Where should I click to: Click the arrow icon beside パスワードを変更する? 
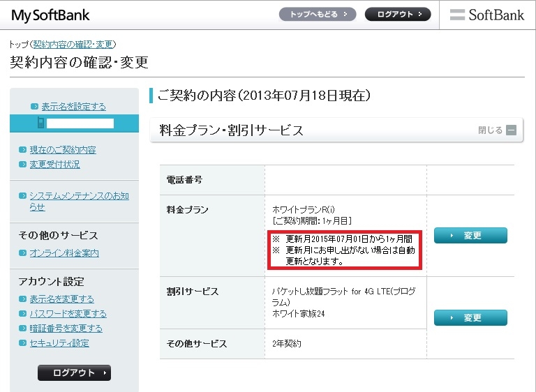tap(22, 314)
